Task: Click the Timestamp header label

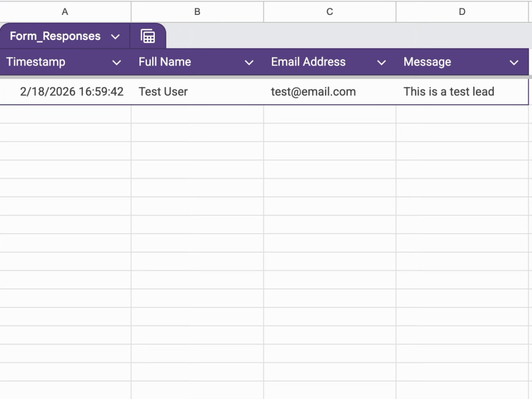Action: click(36, 62)
